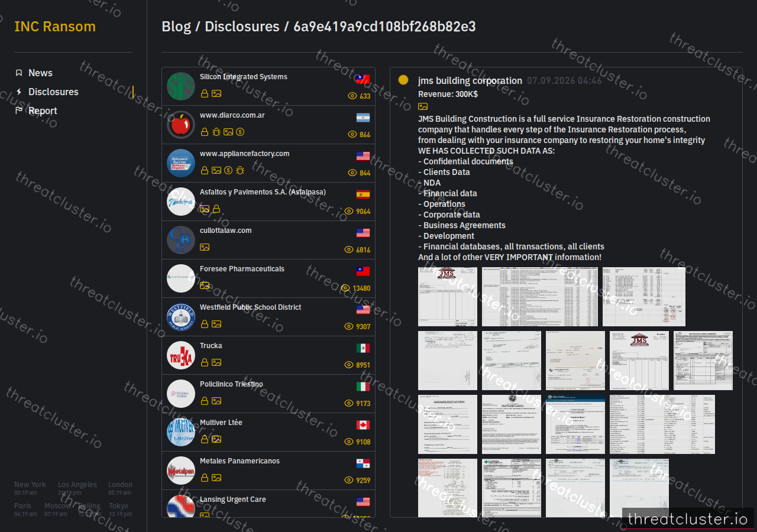Click the dollar coin icon under www.appliancefactory.com

pyautogui.click(x=228, y=170)
